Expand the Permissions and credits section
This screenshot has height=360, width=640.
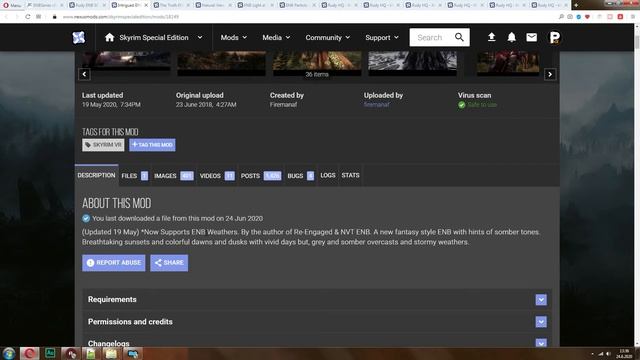point(541,322)
